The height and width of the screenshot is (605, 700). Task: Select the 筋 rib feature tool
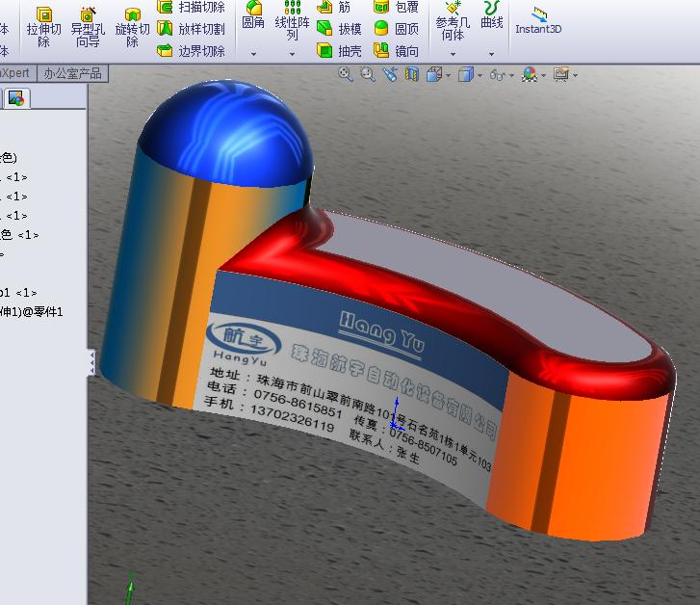tap(334, 7)
